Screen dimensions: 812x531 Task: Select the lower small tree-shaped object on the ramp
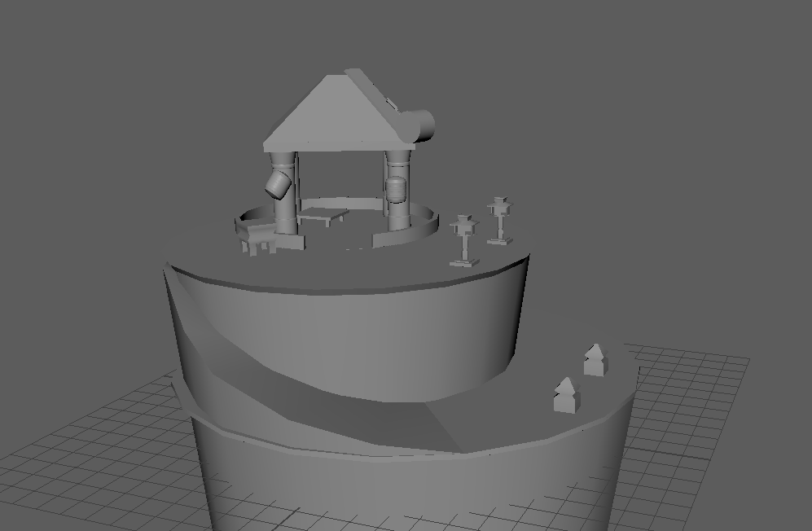tap(567, 395)
